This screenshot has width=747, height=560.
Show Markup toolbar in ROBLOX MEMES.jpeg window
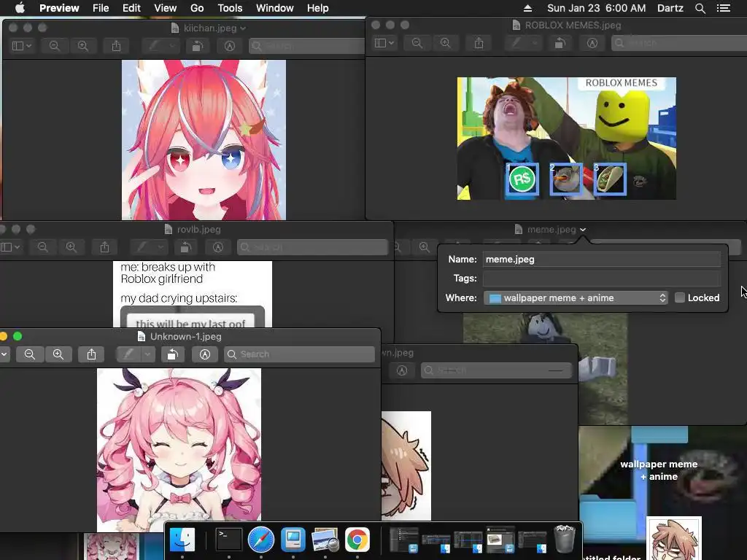592,43
